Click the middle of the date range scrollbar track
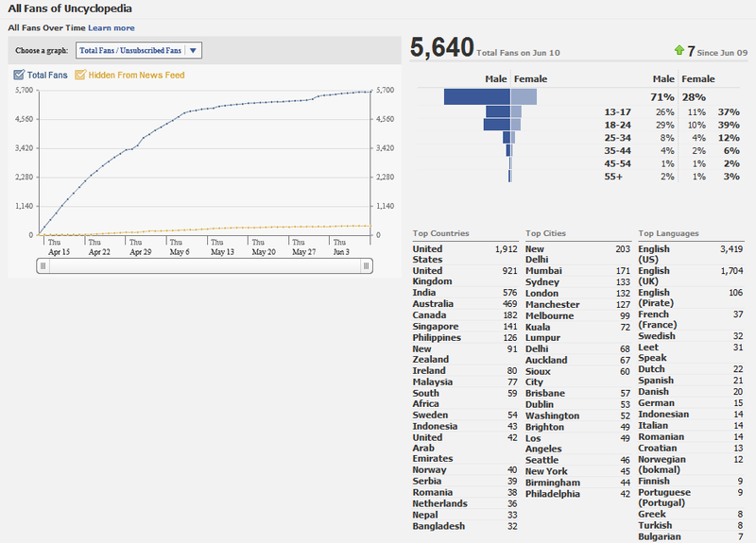This screenshot has width=756, height=543. pos(204,267)
